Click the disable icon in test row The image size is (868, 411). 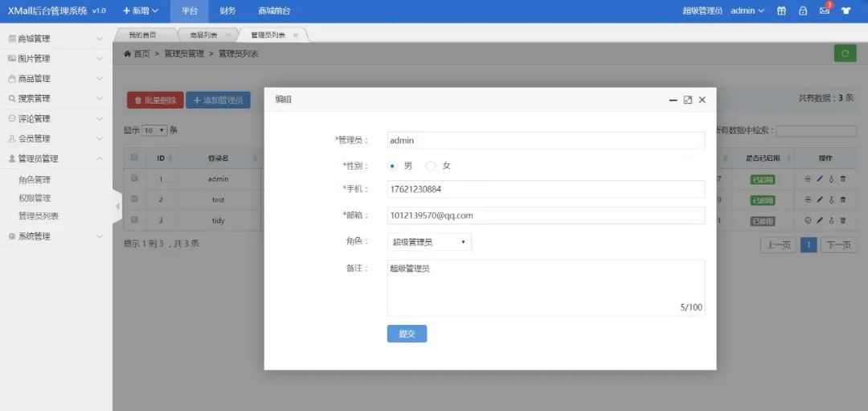point(808,199)
